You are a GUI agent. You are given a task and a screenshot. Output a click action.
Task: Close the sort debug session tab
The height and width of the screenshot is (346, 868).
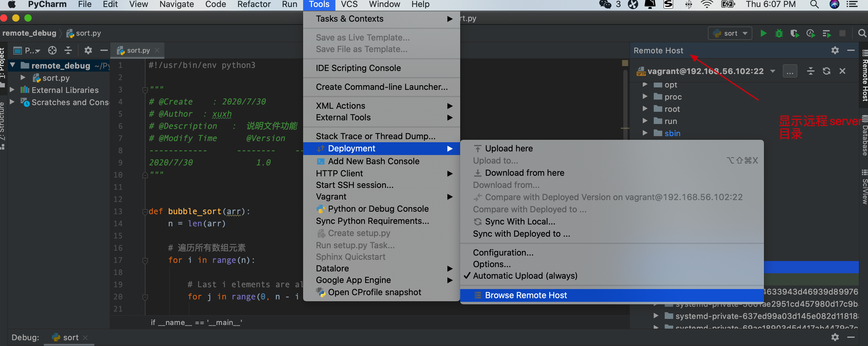pyautogui.click(x=85, y=337)
